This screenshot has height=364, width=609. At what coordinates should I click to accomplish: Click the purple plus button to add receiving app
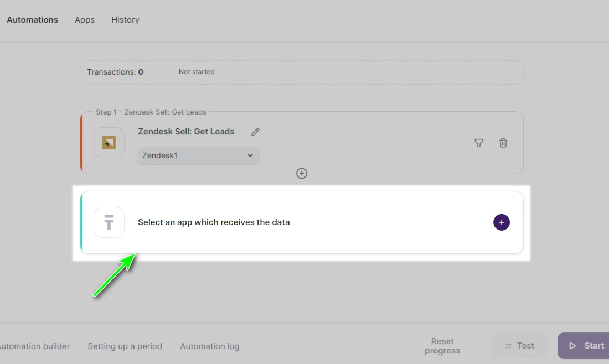501,222
